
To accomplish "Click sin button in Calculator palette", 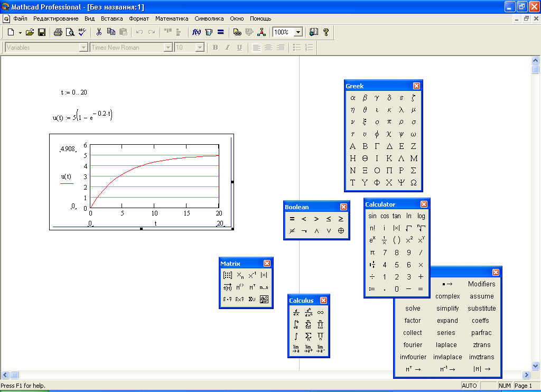I will click(x=372, y=216).
